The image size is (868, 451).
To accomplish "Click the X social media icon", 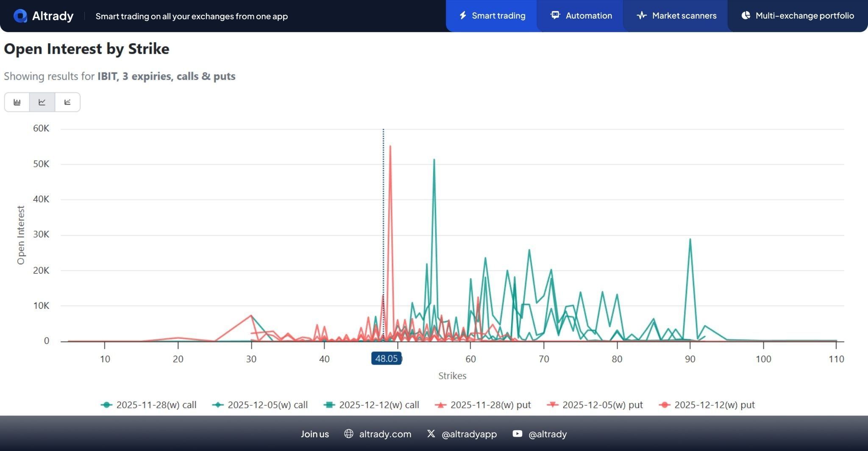I will pos(431,434).
